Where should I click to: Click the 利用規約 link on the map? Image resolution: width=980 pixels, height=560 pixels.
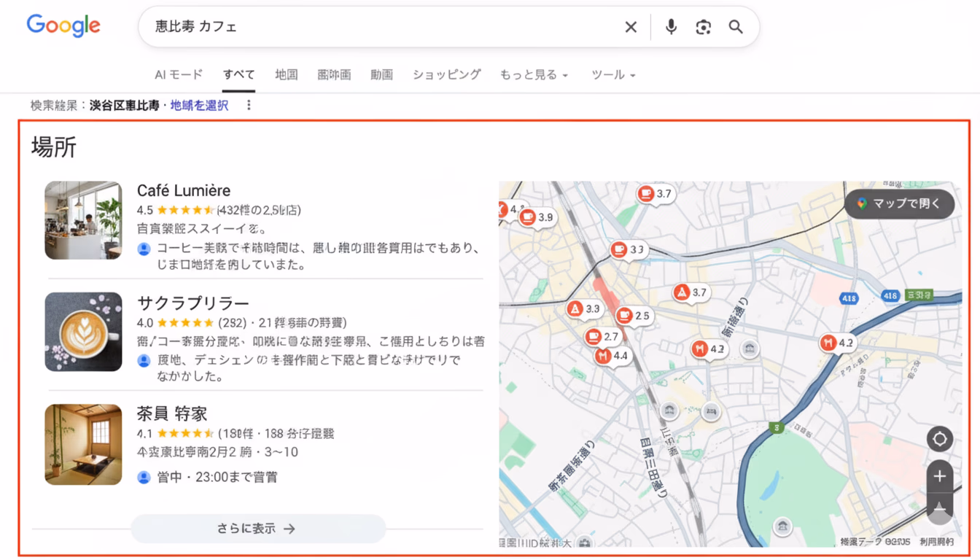(x=936, y=542)
